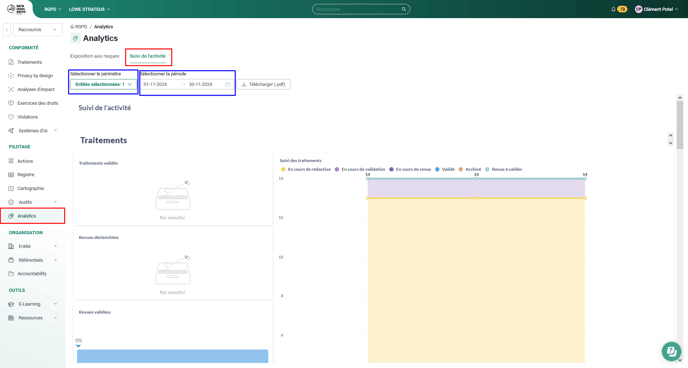Image resolution: width=688 pixels, height=368 pixels.
Task: Click the Entité building icon
Action: pyautogui.click(x=11, y=247)
